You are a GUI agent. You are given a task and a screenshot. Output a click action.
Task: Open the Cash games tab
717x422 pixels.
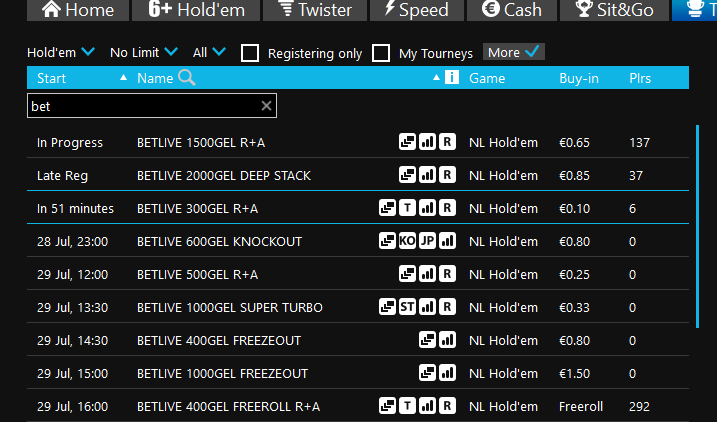coord(511,10)
